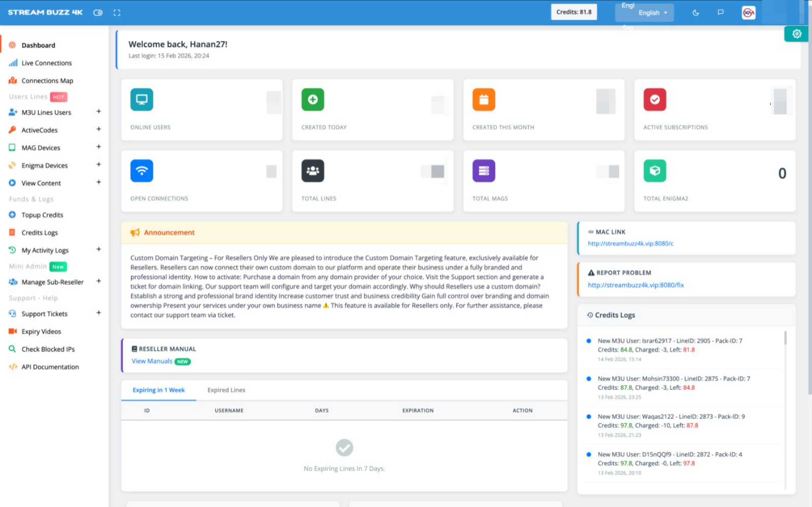The width and height of the screenshot is (812, 507).
Task: Click the Online Users monitor icon
Action: click(142, 99)
